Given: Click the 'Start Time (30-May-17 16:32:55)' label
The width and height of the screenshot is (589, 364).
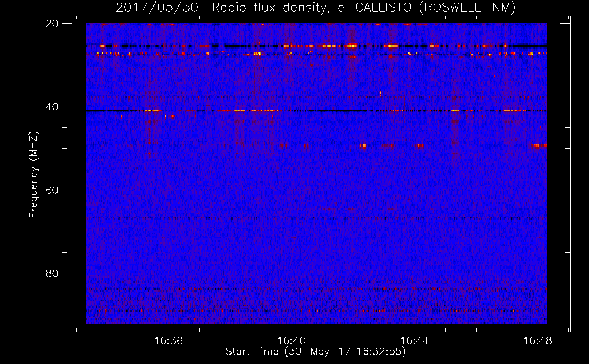Looking at the screenshot, I should pos(316,352).
